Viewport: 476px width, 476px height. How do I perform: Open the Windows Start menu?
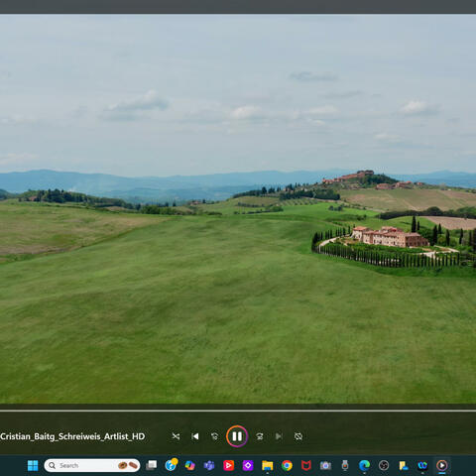click(x=33, y=465)
